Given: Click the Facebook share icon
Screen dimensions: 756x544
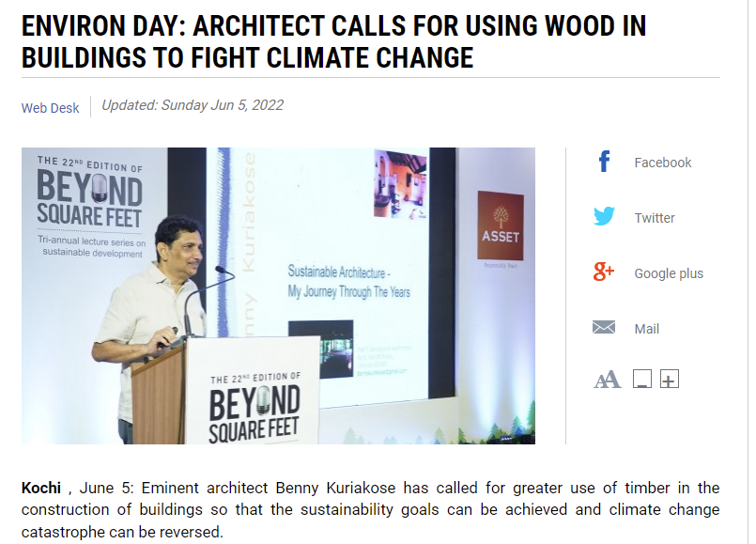Looking at the screenshot, I should tap(604, 162).
